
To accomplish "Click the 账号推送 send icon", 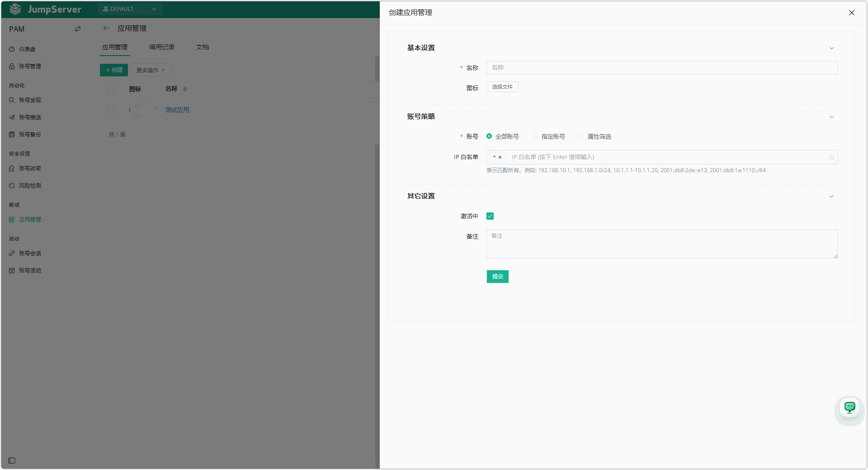I will coord(12,117).
